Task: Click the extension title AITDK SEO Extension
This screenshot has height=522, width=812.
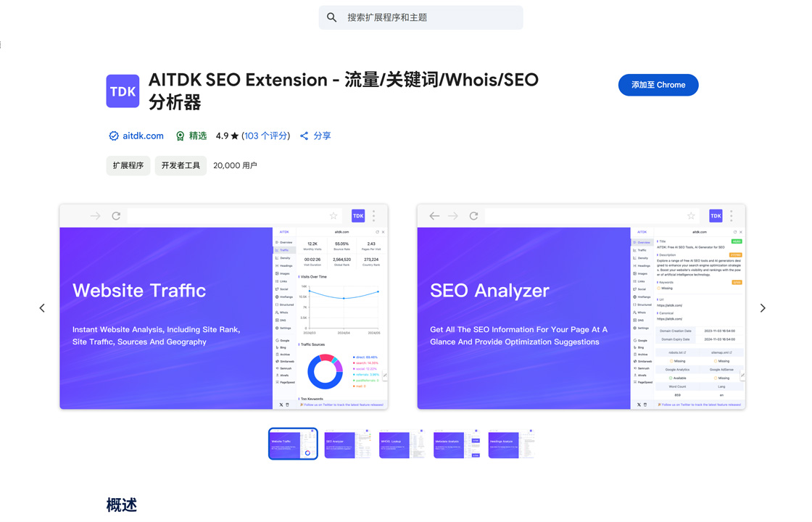Action: pos(344,91)
